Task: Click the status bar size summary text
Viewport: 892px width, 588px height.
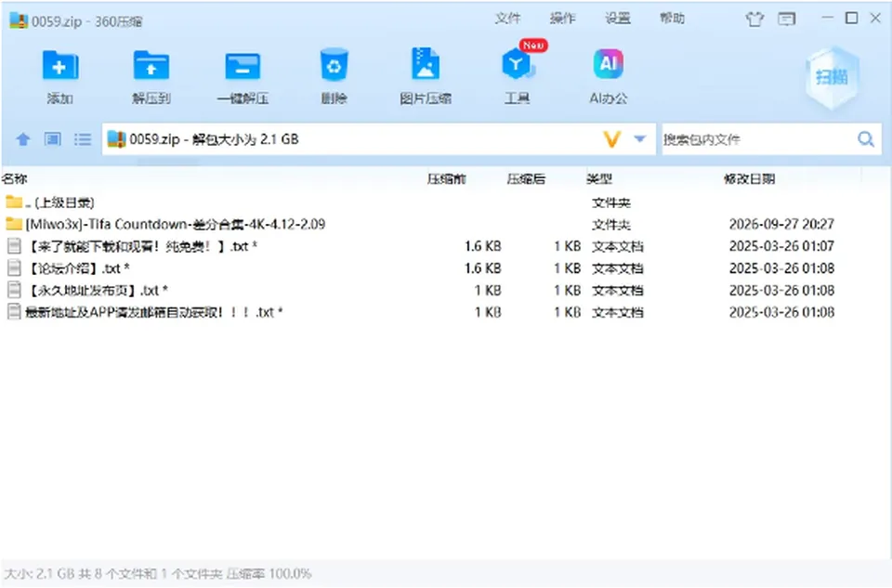Action: (x=158, y=574)
